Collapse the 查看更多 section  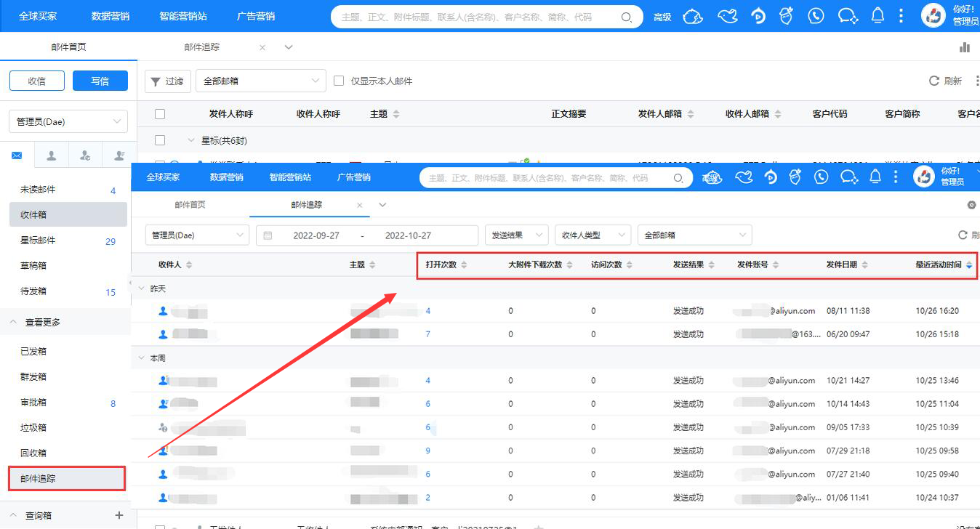click(x=14, y=322)
